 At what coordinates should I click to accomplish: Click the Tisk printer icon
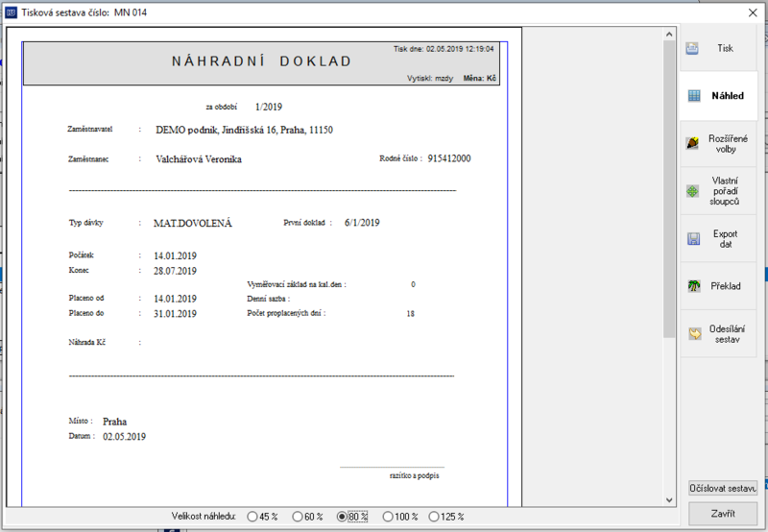click(692, 49)
